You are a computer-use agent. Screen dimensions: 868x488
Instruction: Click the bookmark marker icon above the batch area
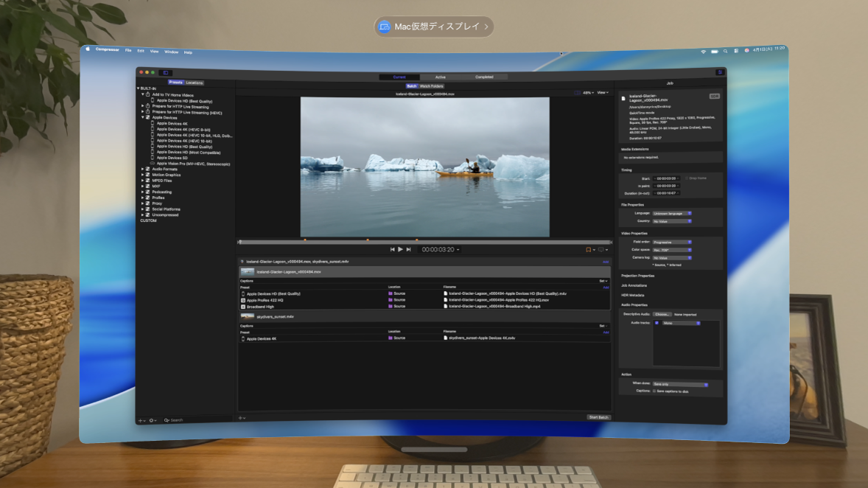(588, 249)
